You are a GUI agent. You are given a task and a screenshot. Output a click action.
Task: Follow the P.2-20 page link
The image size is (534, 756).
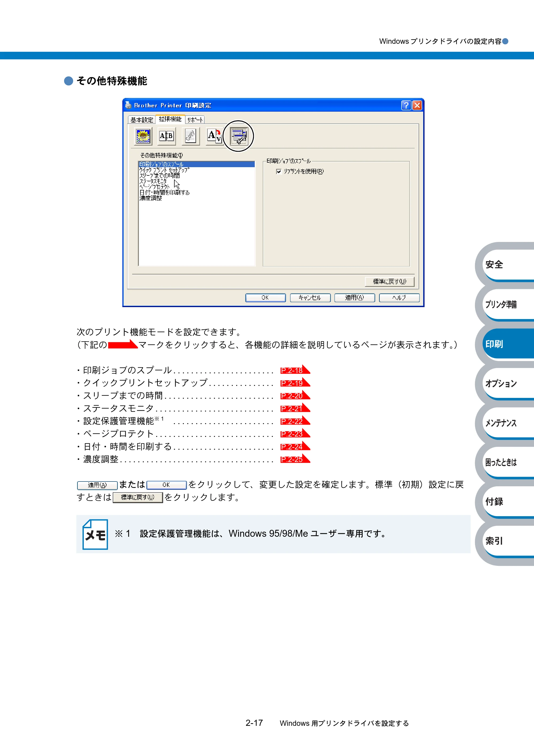(x=295, y=395)
